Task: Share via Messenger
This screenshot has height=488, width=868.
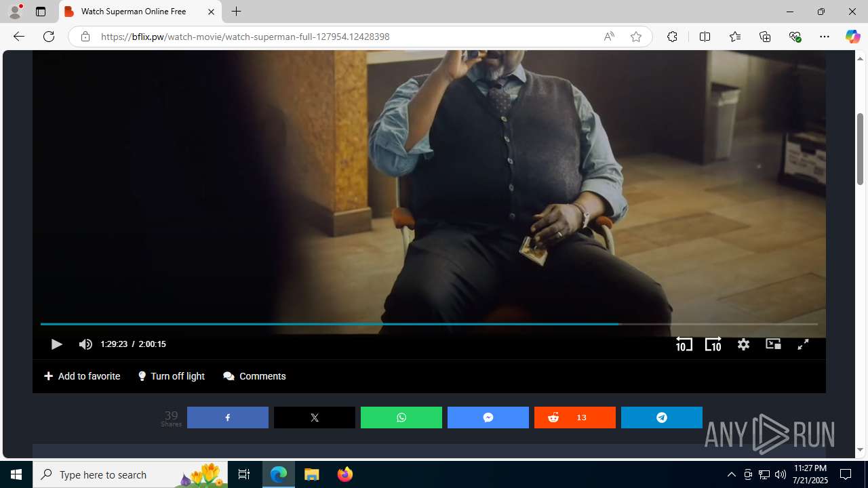Action: pyautogui.click(x=488, y=418)
